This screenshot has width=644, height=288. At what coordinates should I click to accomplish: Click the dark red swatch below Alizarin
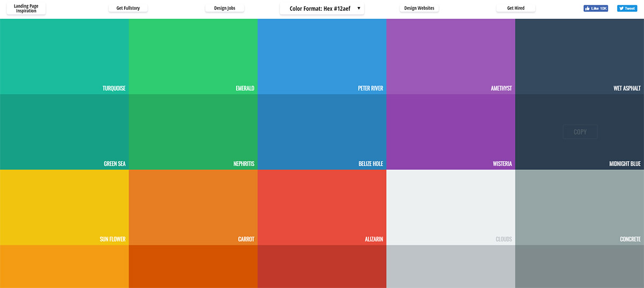(322, 267)
